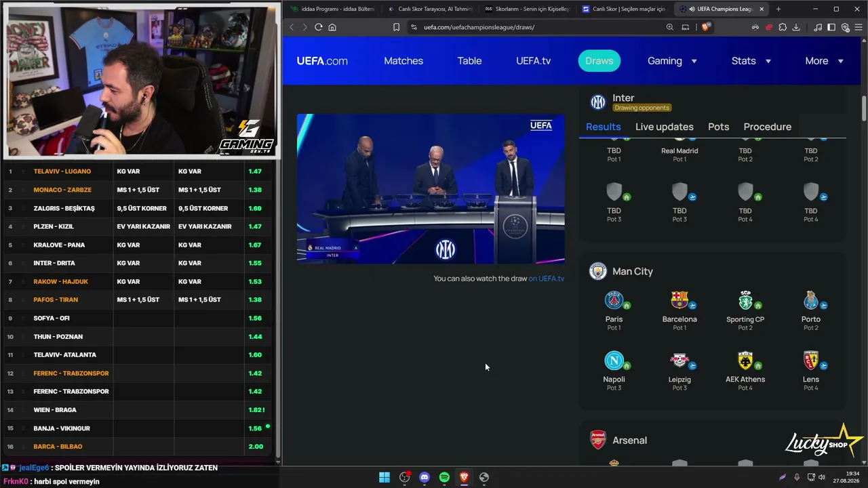The image size is (868, 488).
Task: Open the browser extensions puzzle icon
Action: [x=783, y=27]
